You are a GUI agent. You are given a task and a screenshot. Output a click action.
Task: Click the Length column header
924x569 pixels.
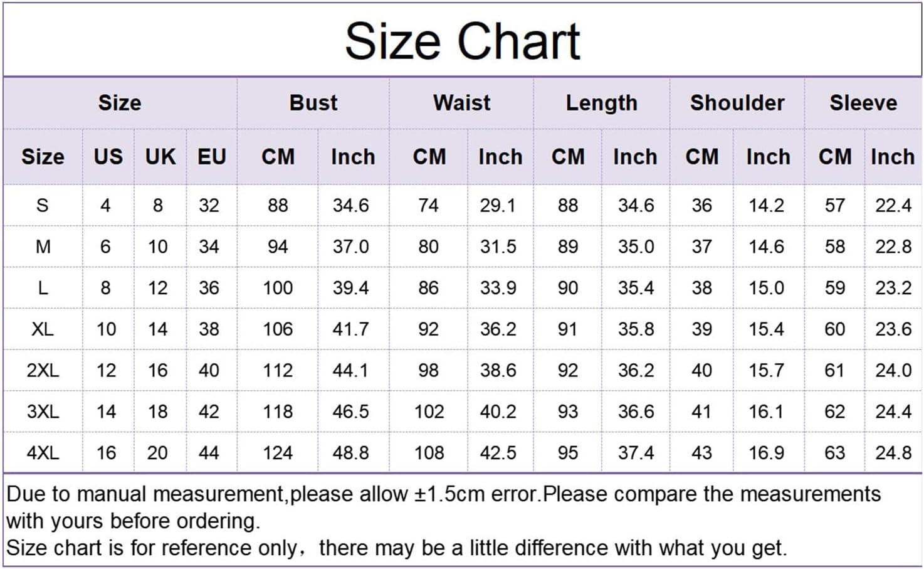point(601,103)
